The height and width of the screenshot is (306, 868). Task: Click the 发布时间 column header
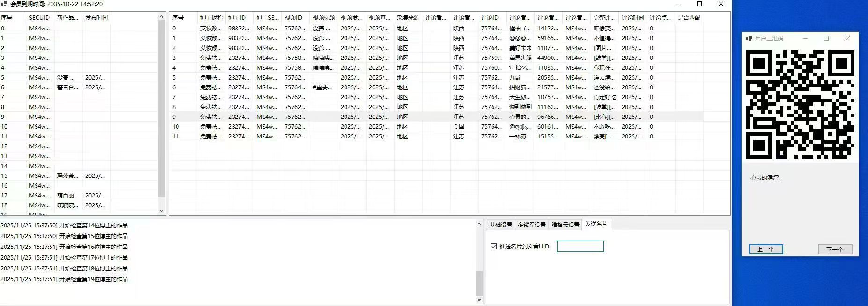(x=96, y=18)
